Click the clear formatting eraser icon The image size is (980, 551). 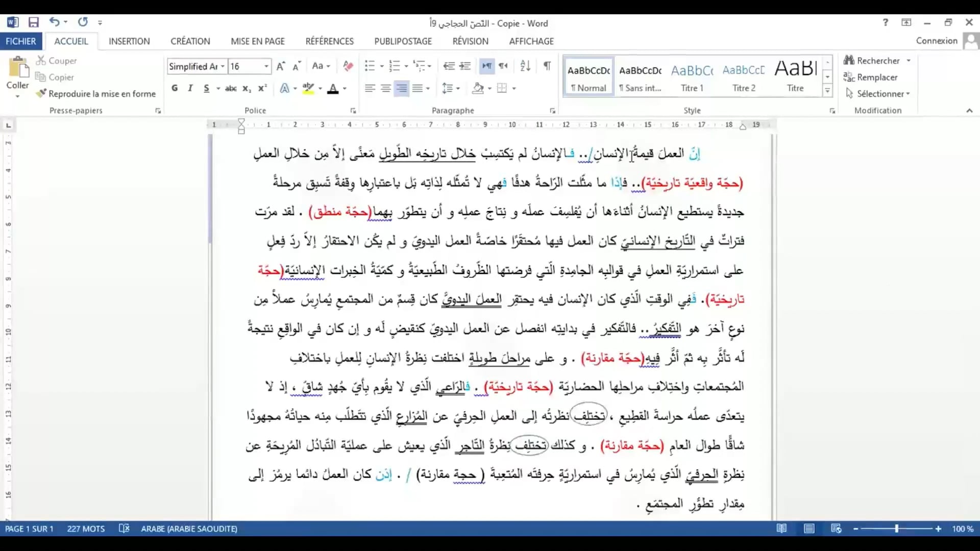[x=348, y=66]
